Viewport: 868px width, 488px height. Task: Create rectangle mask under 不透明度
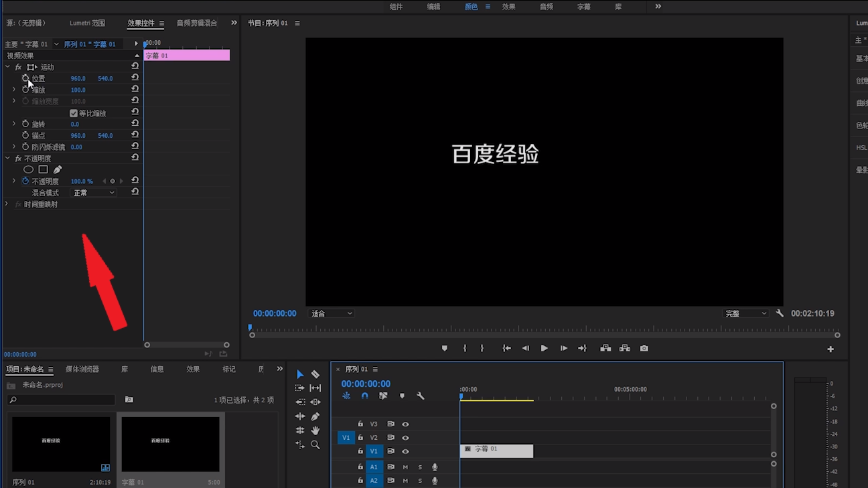tap(43, 169)
